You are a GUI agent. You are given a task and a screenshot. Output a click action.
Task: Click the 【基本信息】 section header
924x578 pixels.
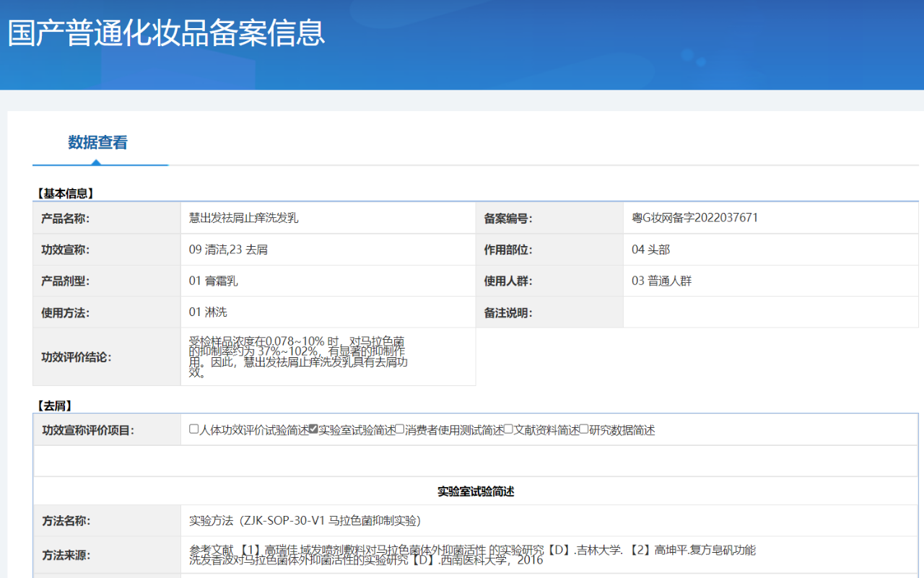coord(63,191)
